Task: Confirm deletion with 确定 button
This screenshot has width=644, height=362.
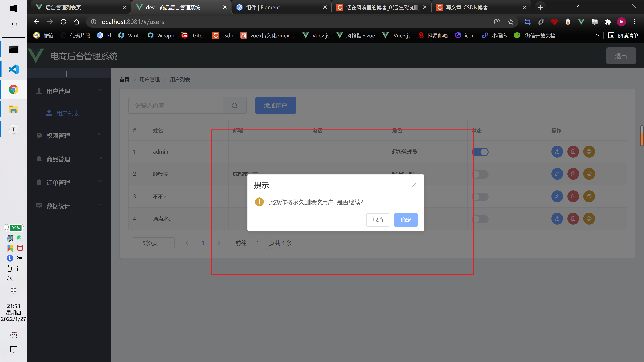Action: pyautogui.click(x=406, y=220)
